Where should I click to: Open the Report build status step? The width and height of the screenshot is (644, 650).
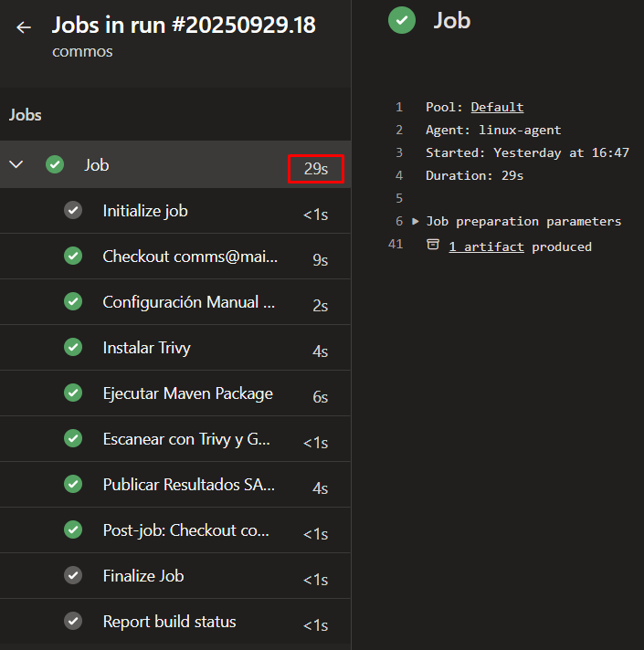[x=169, y=622]
